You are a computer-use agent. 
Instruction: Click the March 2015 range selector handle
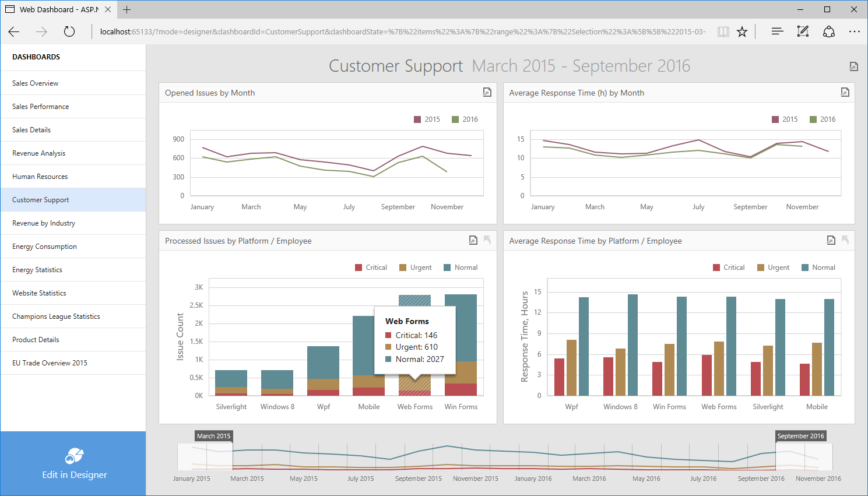233,456
